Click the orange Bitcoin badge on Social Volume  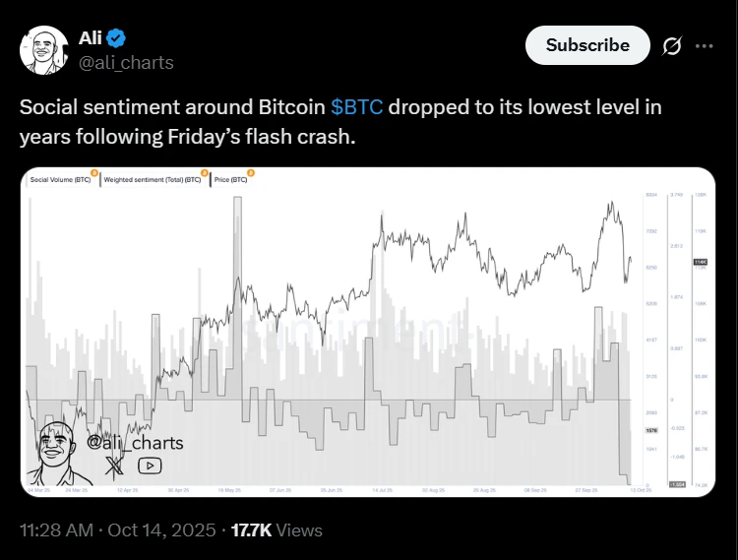(x=93, y=173)
